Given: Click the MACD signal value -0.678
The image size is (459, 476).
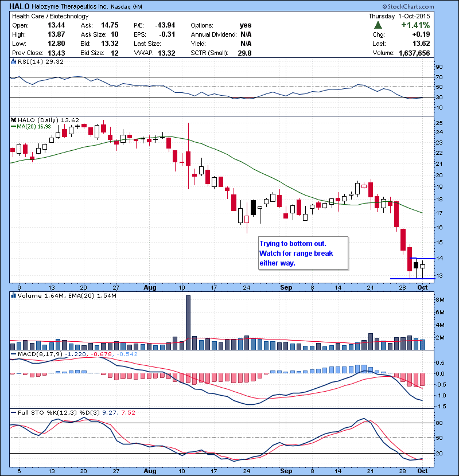Looking at the screenshot, I should [x=102, y=354].
